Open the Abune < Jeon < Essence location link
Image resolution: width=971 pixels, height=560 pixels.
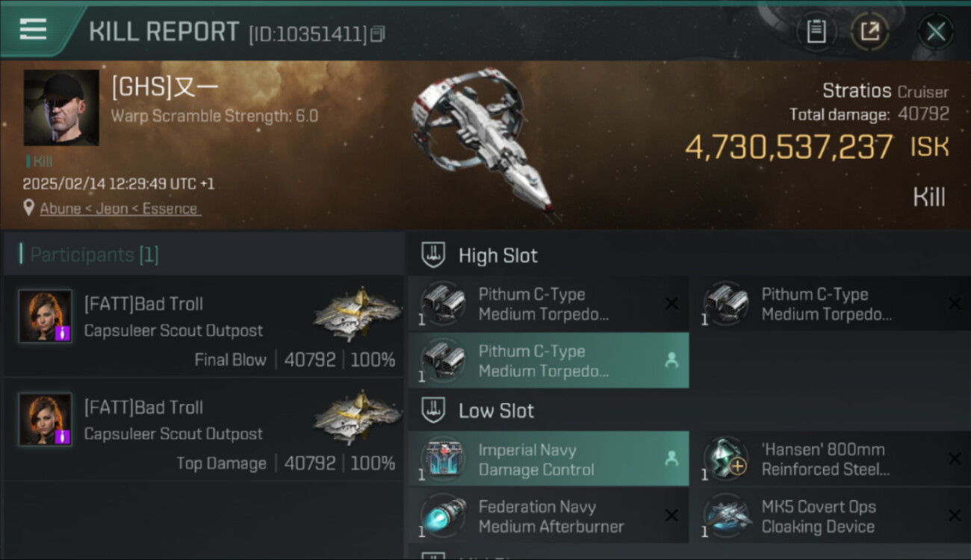coord(120,209)
